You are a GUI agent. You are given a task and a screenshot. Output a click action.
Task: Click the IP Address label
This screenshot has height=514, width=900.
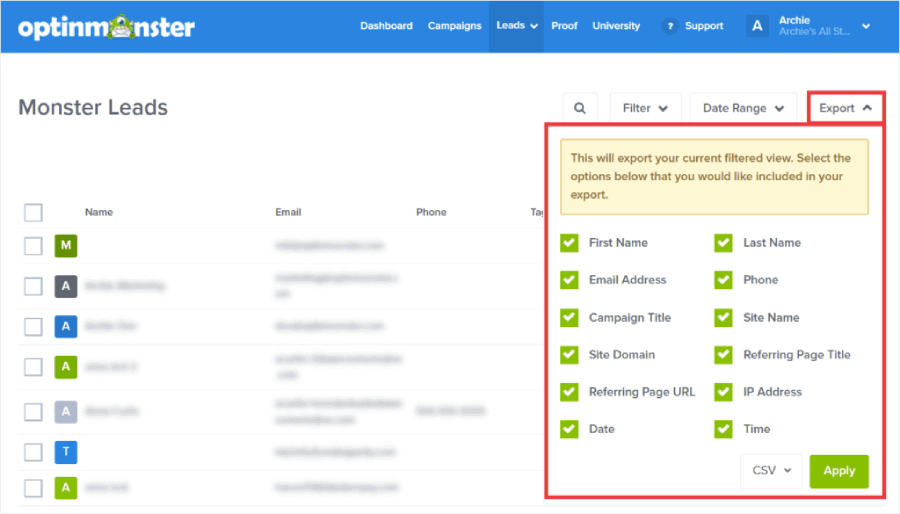[x=773, y=392]
